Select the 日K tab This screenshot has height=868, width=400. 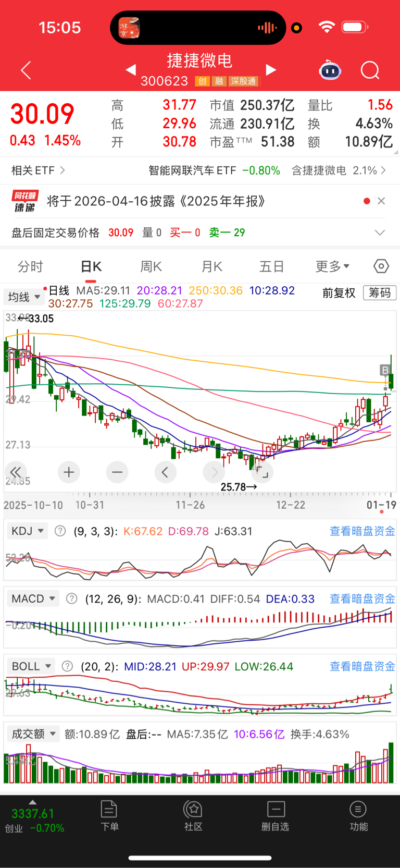(x=91, y=267)
